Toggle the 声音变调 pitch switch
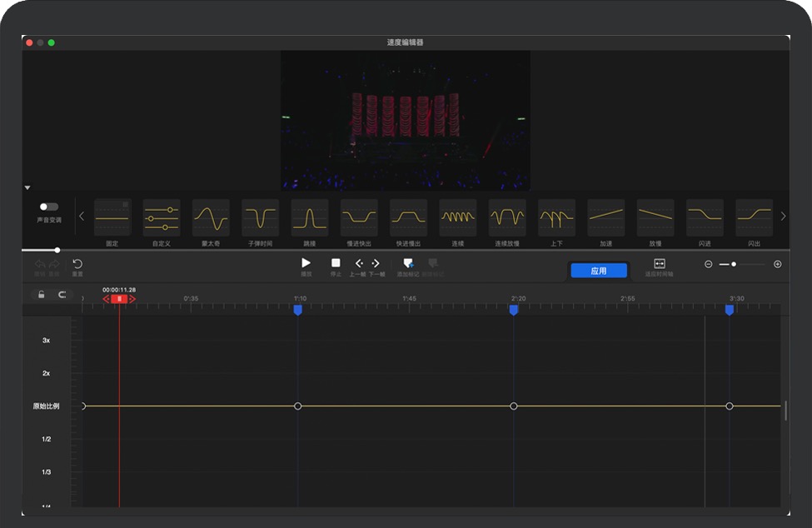 49,207
